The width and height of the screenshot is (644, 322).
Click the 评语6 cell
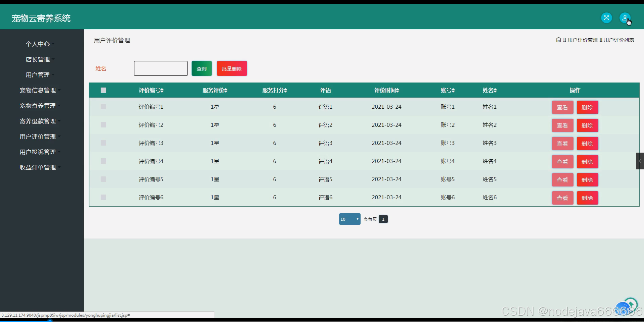[325, 197]
